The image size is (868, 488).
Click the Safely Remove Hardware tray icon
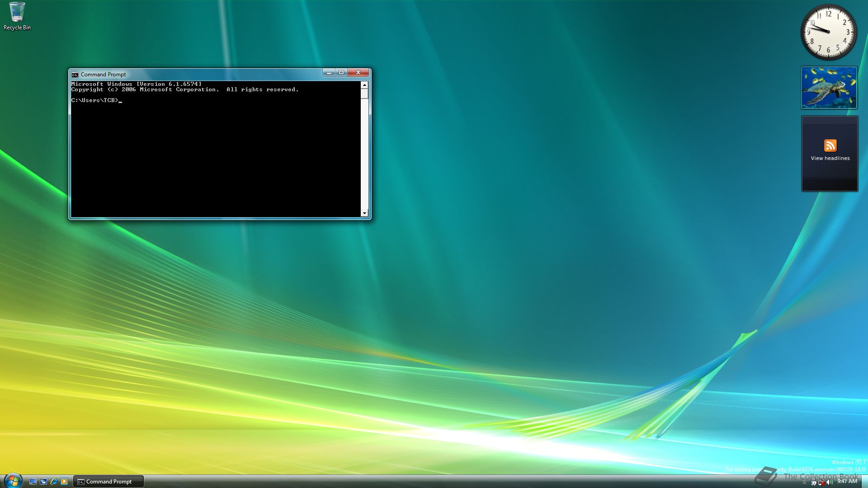click(814, 482)
